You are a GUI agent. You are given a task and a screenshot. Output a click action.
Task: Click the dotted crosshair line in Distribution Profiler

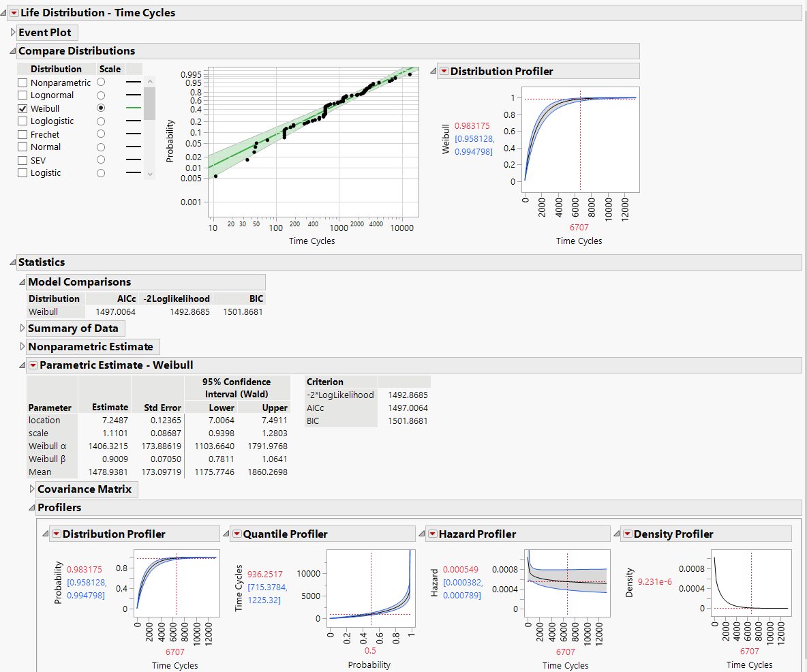coord(581,140)
